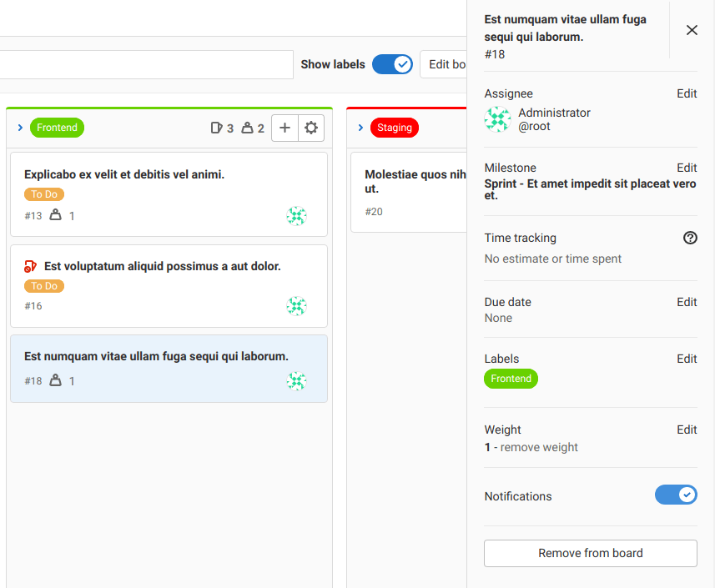715x588 pixels.
Task: Click assignee avatar on issue #13 card
Action: click(296, 216)
